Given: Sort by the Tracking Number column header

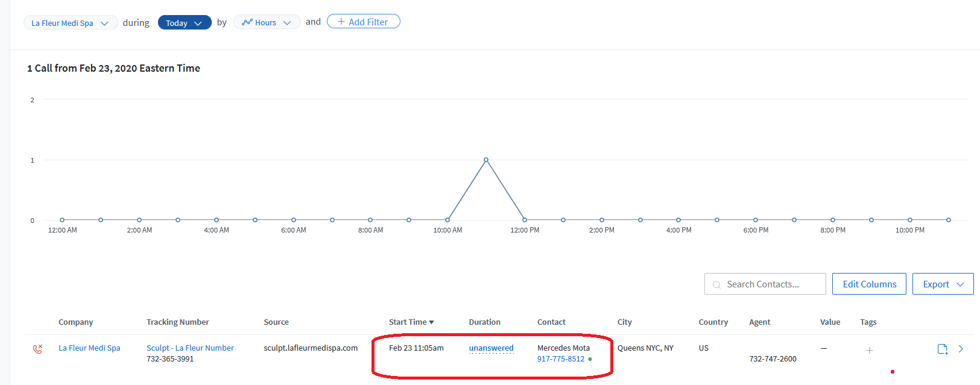Looking at the screenshot, I should coord(178,322).
